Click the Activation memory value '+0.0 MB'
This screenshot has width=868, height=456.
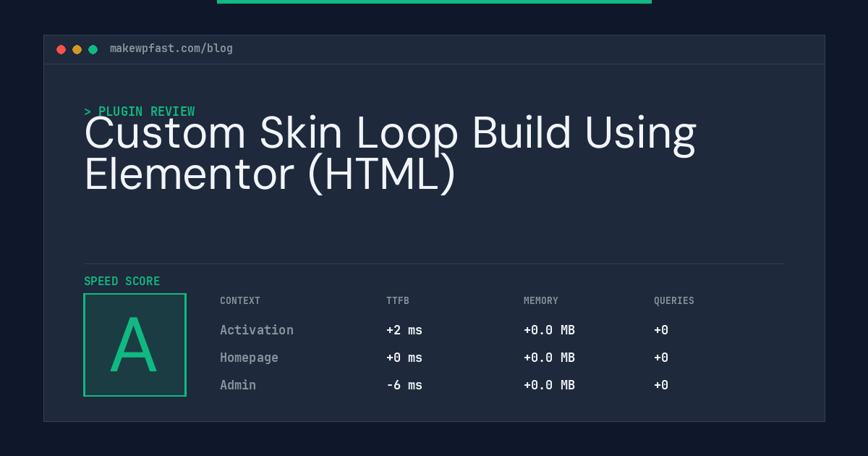tap(549, 330)
